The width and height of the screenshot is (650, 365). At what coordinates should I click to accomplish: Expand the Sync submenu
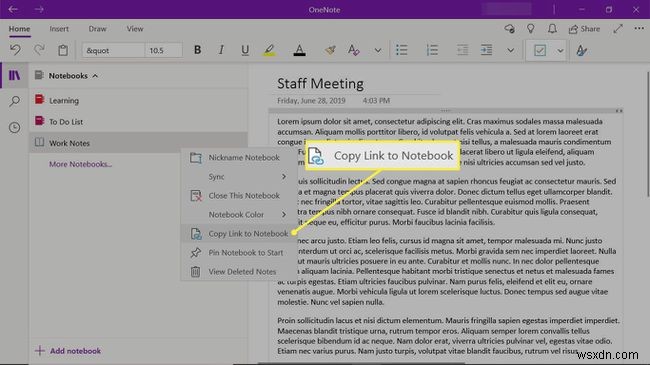tap(239, 177)
